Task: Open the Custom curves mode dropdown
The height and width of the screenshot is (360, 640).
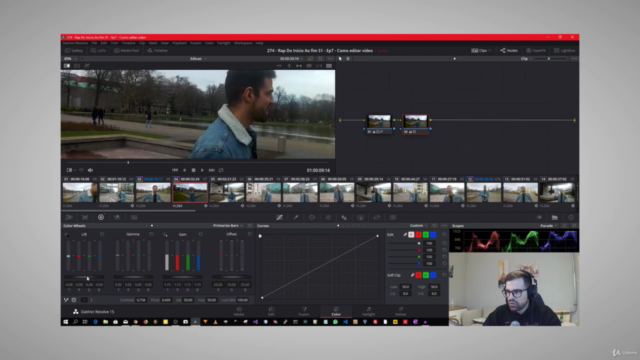Action: [418, 226]
